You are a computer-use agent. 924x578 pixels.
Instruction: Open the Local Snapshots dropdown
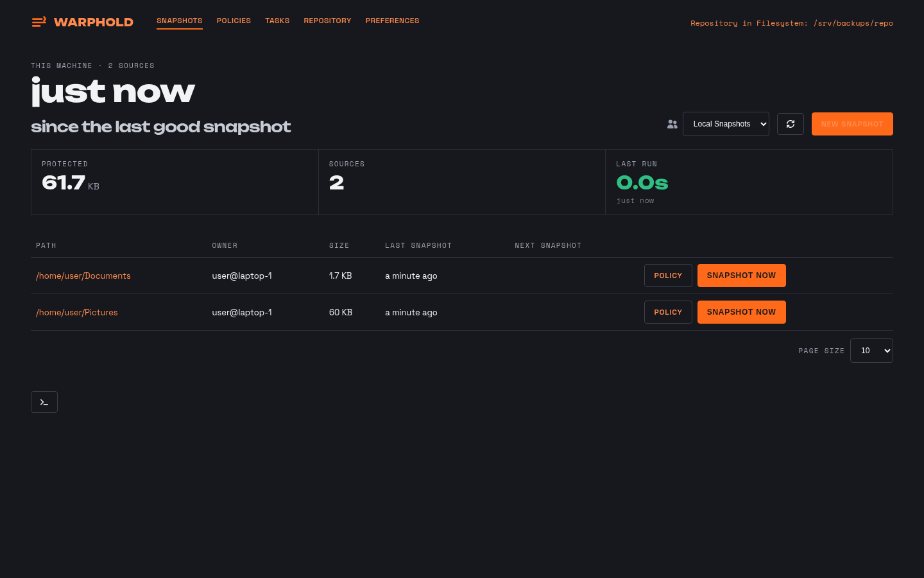726,124
